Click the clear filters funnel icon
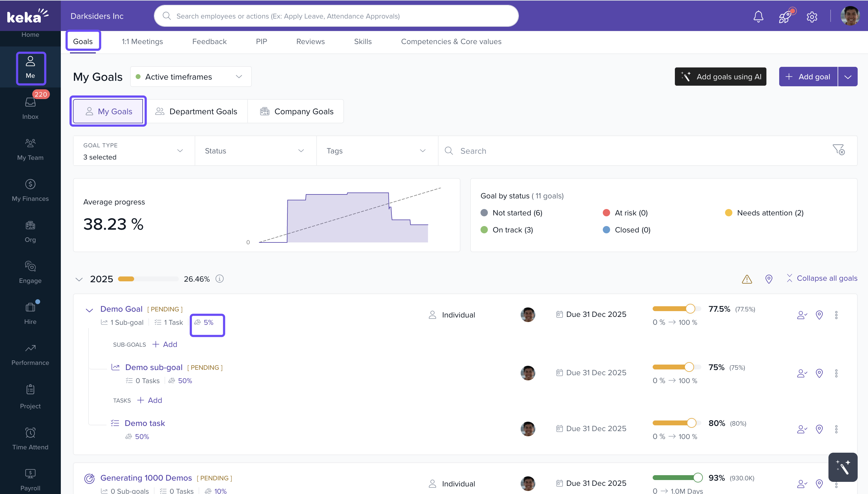This screenshot has width=868, height=494. 838,149
